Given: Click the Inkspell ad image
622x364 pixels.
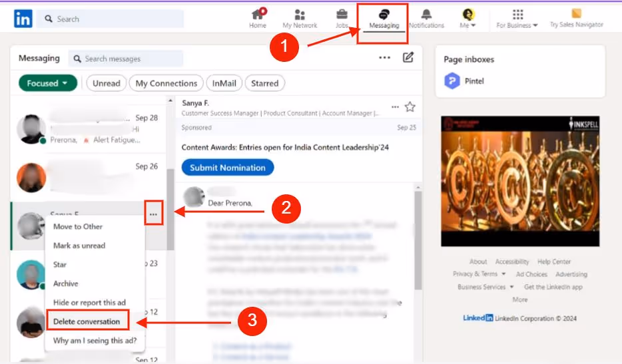Looking at the screenshot, I should tap(520, 181).
